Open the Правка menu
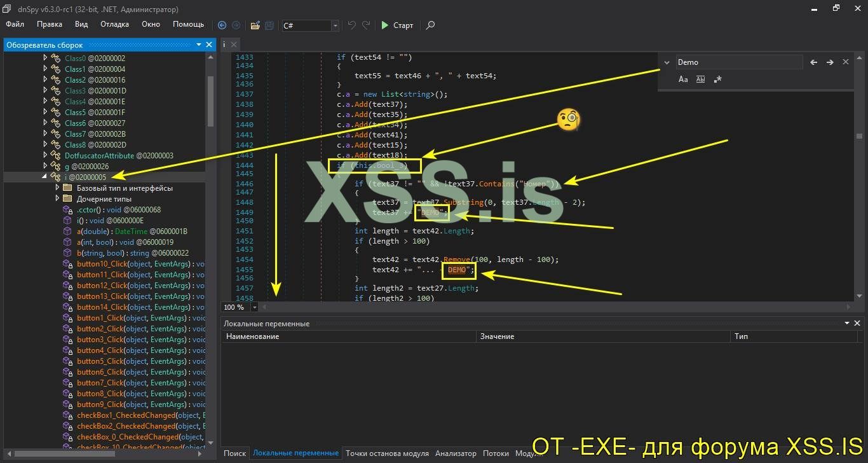This screenshot has height=463, width=868. coord(50,24)
